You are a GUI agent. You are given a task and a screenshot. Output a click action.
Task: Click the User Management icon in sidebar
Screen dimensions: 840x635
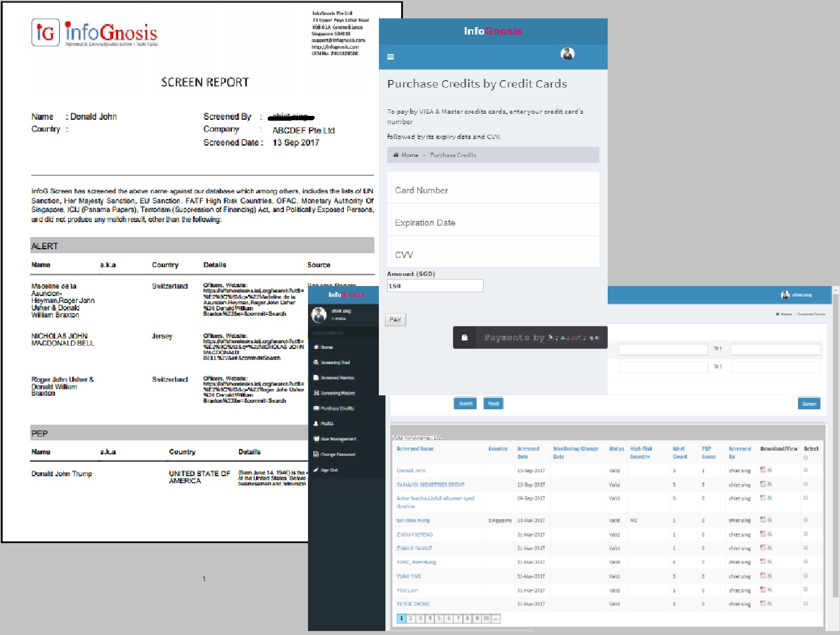[316, 439]
